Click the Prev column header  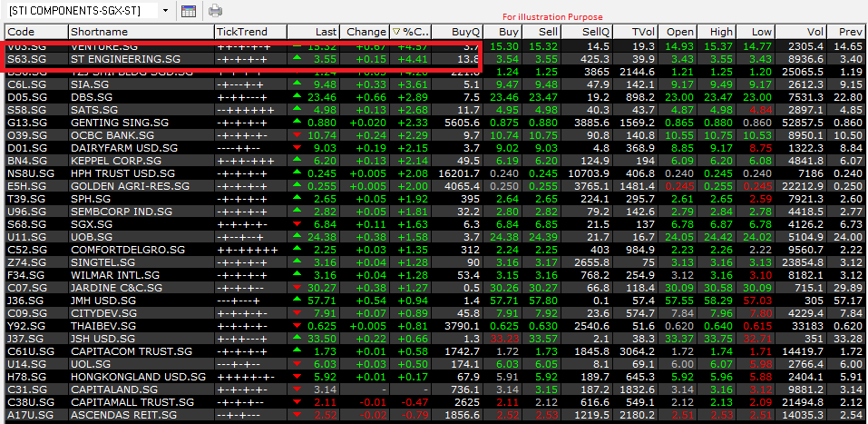846,32
